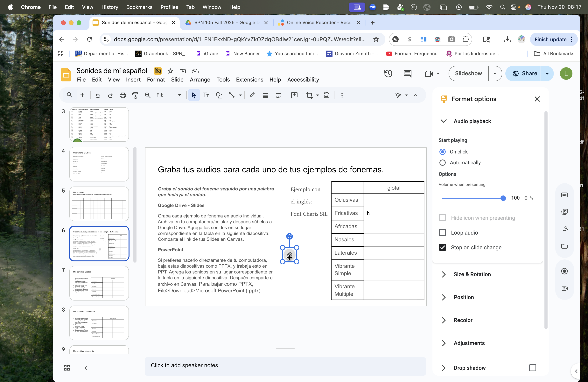Click the new slide plus button
Viewport: 588px width, 382px height.
(x=82, y=95)
